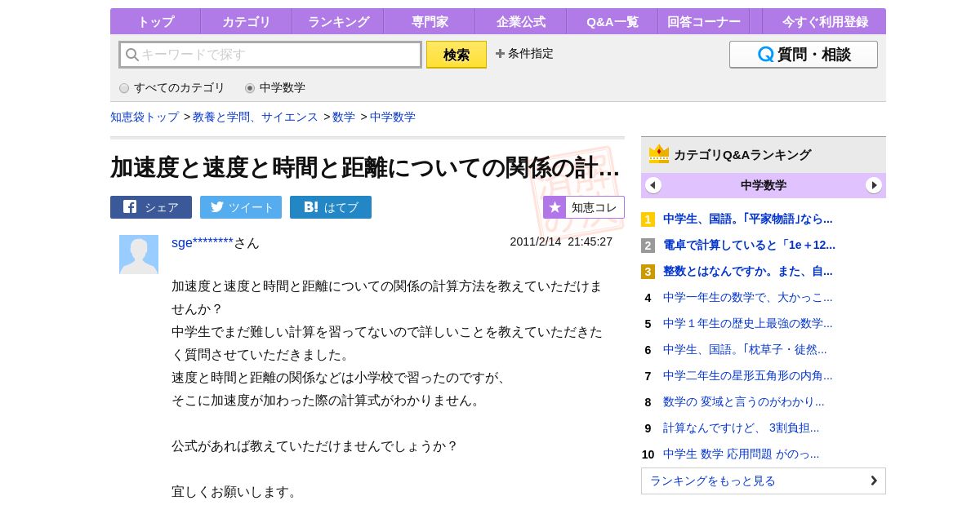Screen dimensions: 980x514
Task: Click the yellow 検索 button
Action: pos(457,55)
